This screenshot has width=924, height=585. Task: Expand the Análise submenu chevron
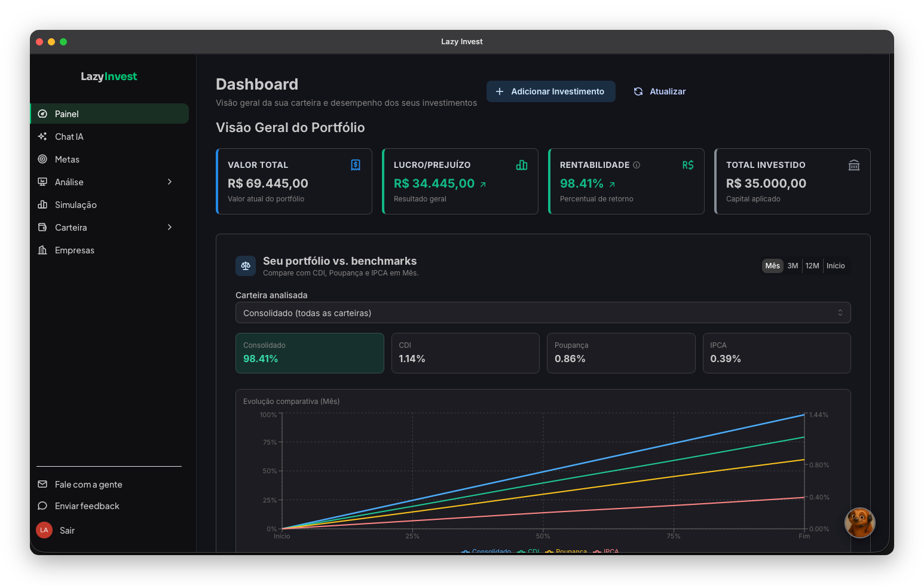tap(170, 182)
